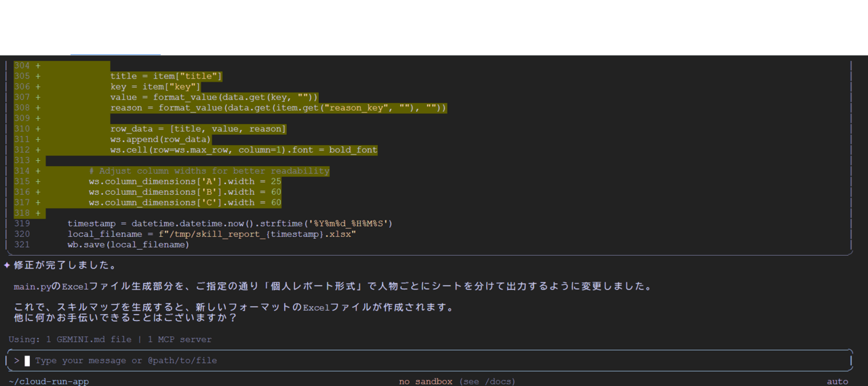Click the blue active tab indicator at top
868x386 pixels.
(x=115, y=54)
